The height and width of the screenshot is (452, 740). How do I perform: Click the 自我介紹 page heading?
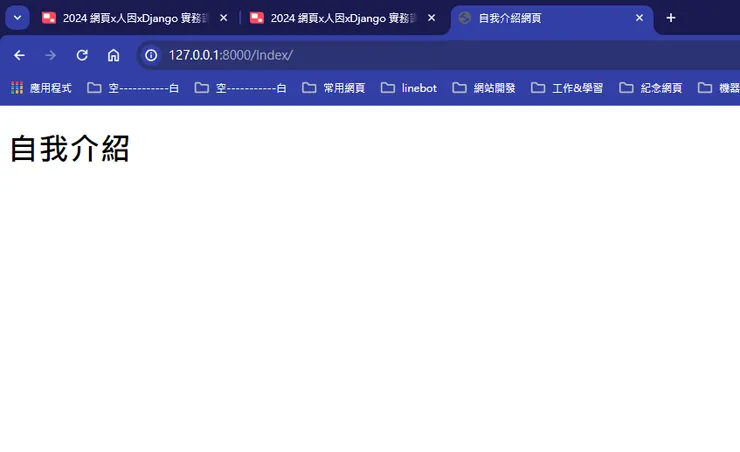(x=69, y=149)
